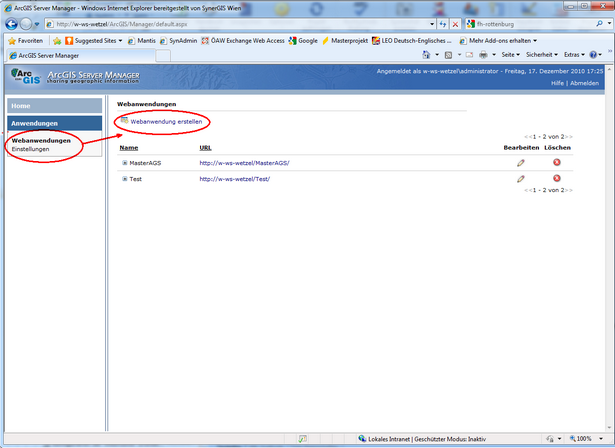Screen dimensions: 615x448
Task: Open the Einstellungen sidebar item
Action: pyautogui.click(x=31, y=149)
